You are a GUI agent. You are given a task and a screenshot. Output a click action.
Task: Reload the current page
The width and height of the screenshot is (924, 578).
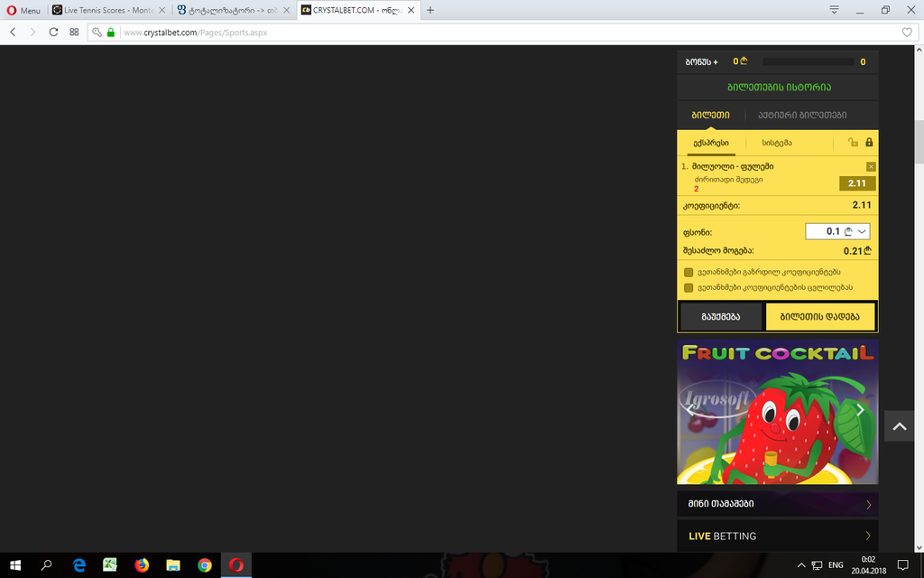click(x=53, y=33)
